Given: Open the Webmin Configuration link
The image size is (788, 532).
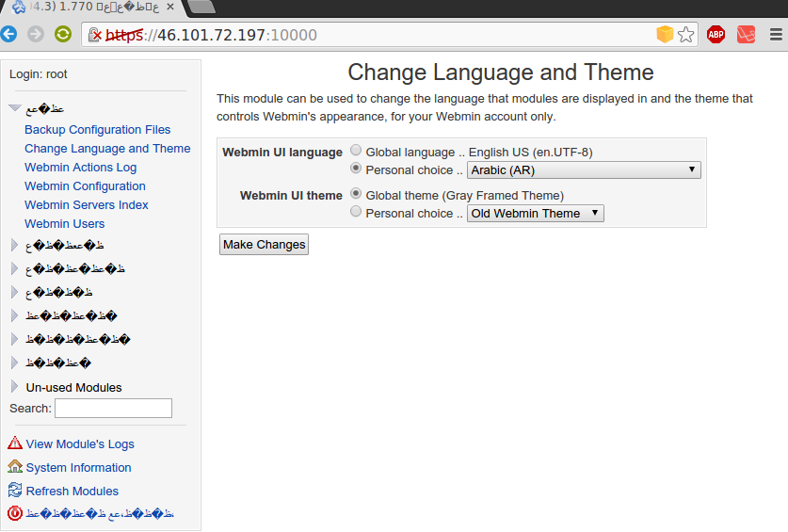Looking at the screenshot, I should (x=85, y=186).
